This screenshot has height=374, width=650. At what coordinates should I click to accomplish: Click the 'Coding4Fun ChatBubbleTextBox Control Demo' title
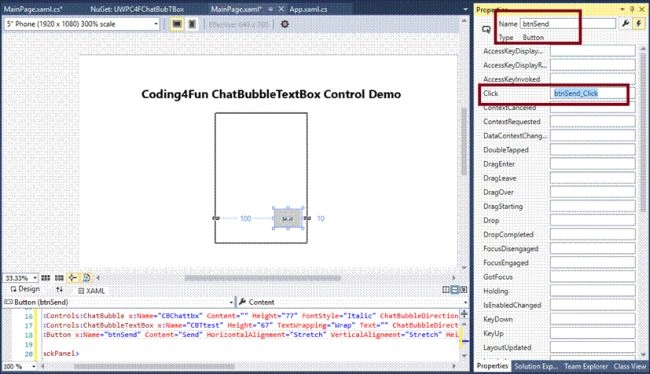tap(271, 94)
